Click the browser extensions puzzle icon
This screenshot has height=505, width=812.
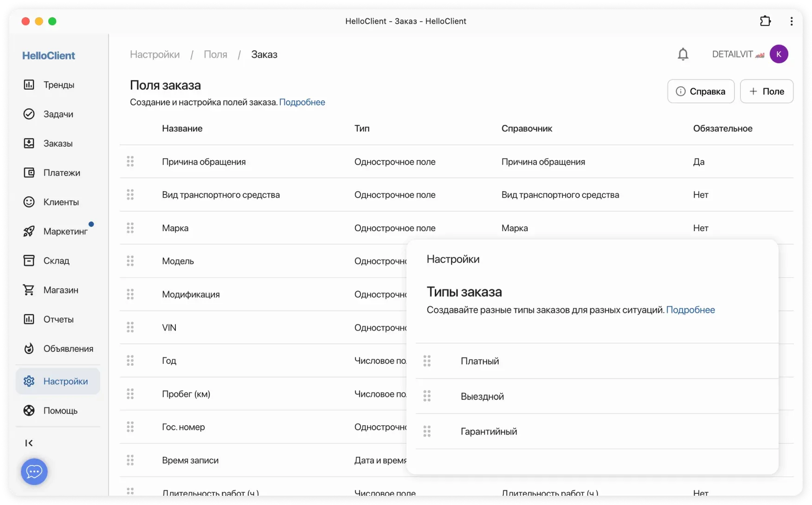[x=765, y=21]
